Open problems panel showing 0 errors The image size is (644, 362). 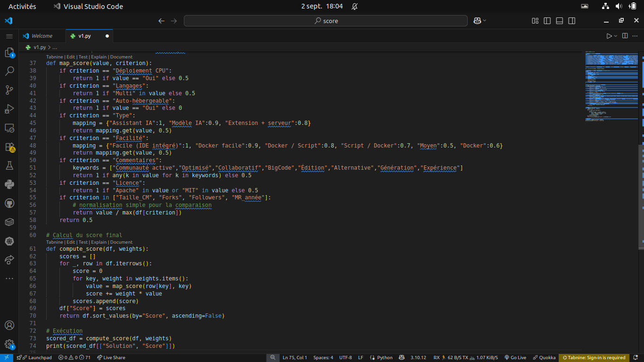coord(74,357)
